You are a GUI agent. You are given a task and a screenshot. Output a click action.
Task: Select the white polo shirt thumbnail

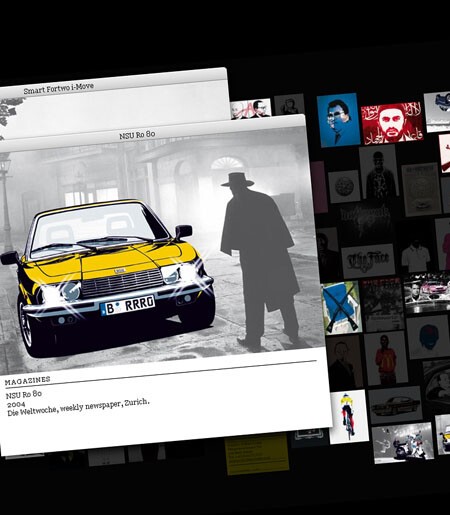[415, 257]
